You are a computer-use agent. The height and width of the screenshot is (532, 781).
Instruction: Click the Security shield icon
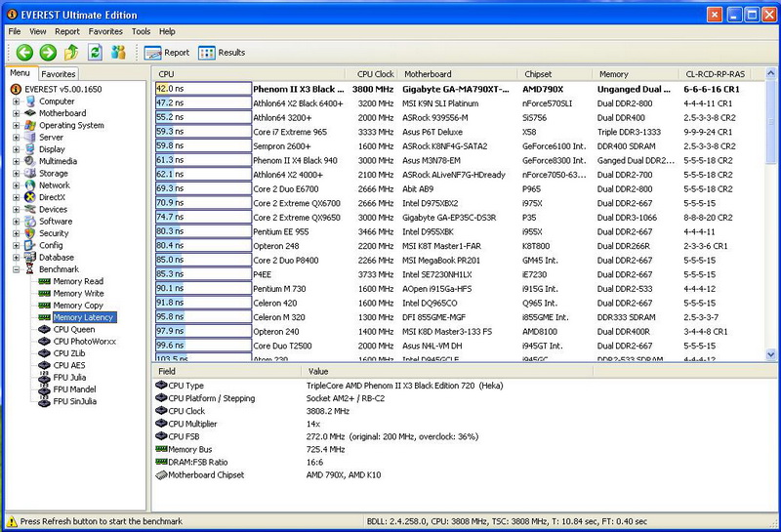coord(30,233)
